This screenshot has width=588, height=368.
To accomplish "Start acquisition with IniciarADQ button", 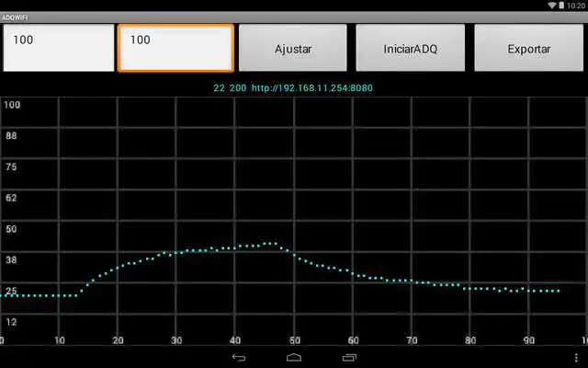I will (x=411, y=48).
